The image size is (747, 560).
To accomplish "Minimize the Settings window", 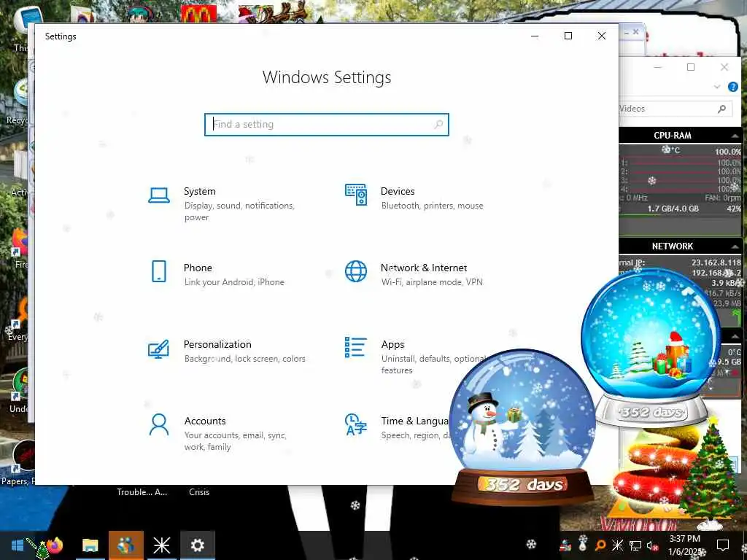I will point(535,36).
